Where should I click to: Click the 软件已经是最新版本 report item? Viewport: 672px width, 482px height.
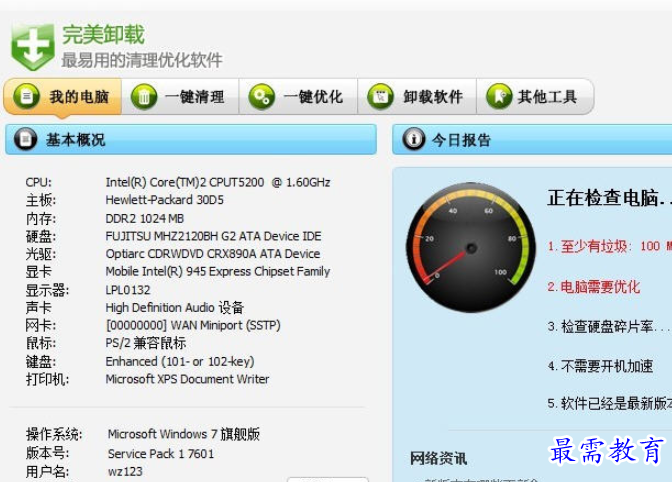[609, 404]
